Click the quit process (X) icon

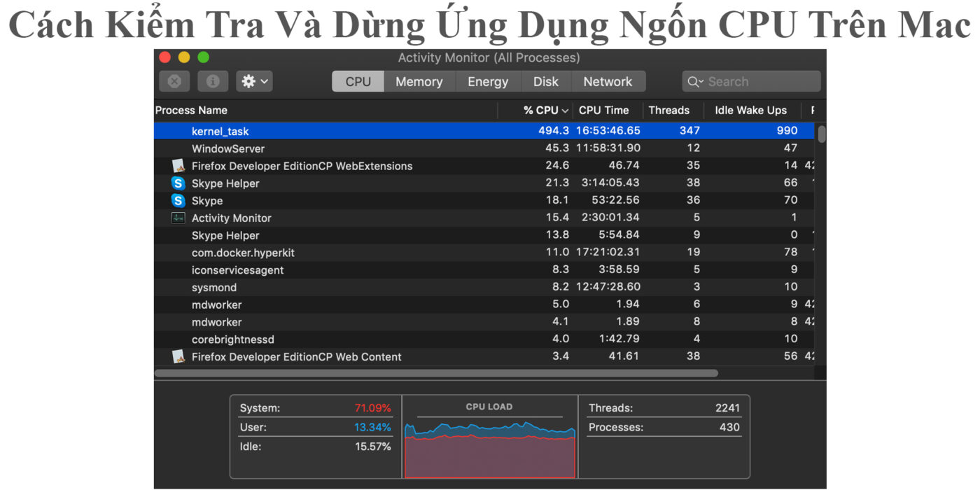174,81
